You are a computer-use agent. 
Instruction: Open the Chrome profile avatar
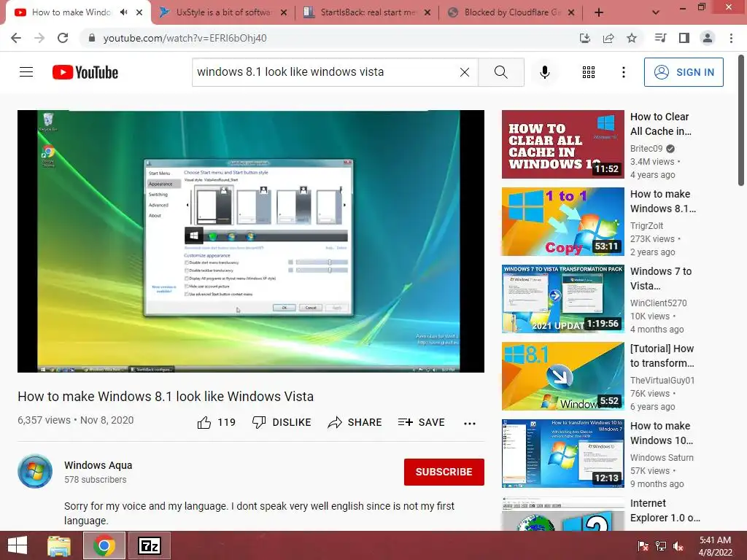[708, 38]
